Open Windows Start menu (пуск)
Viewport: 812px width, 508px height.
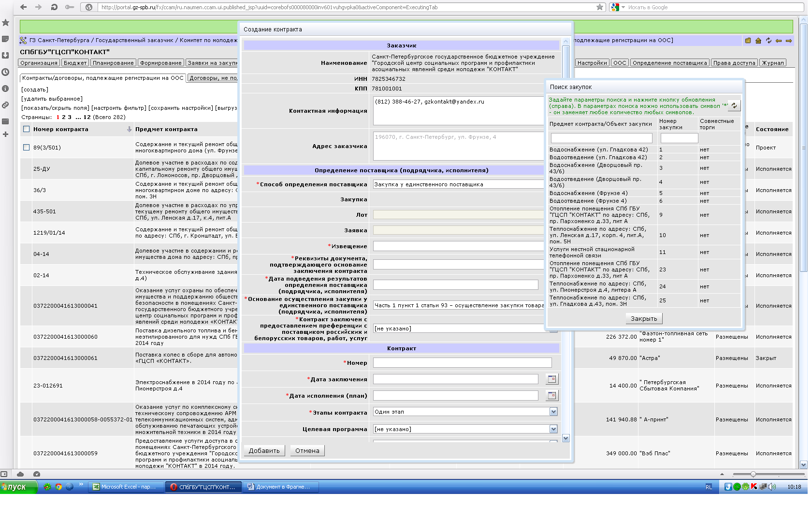18,487
